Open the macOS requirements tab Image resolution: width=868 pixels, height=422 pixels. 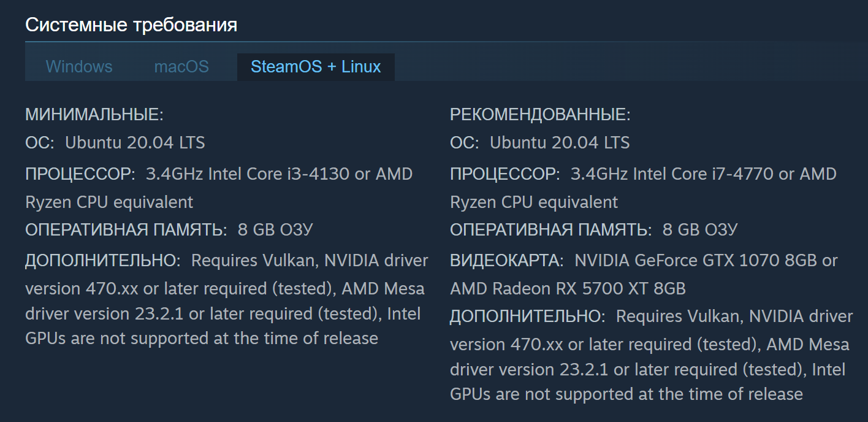pos(181,67)
